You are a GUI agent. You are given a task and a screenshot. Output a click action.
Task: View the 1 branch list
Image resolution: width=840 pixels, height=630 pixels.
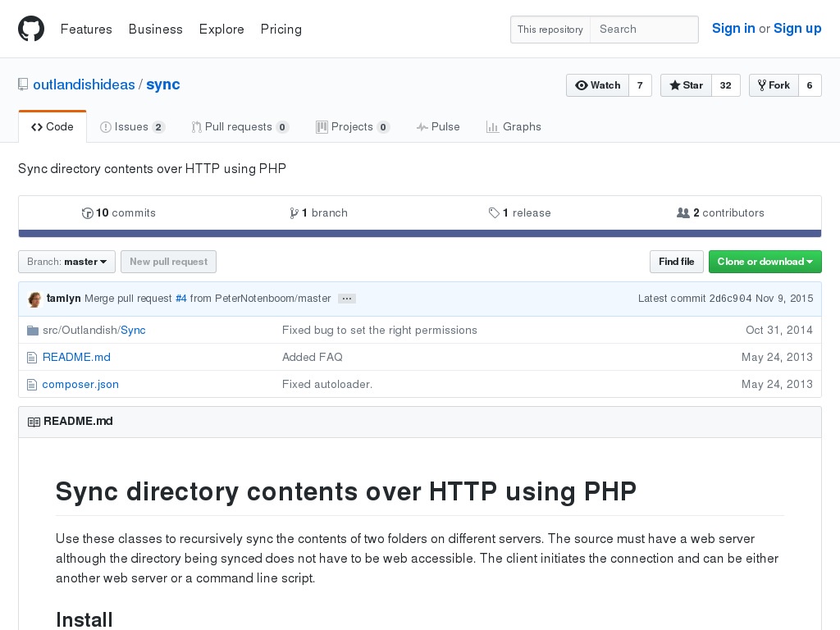point(319,213)
